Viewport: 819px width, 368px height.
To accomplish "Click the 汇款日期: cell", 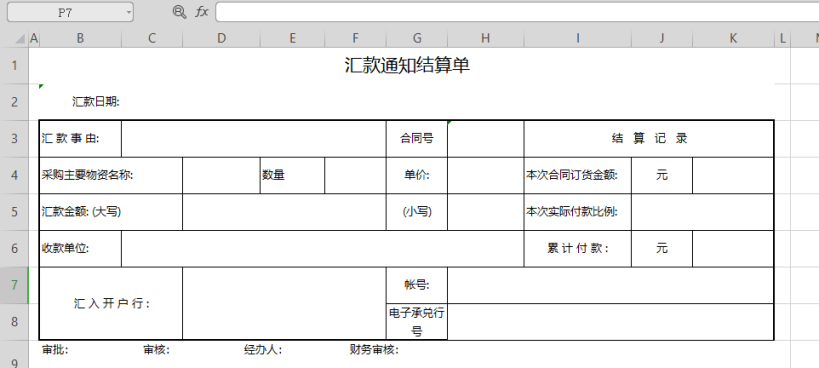I will pyautogui.click(x=96, y=102).
